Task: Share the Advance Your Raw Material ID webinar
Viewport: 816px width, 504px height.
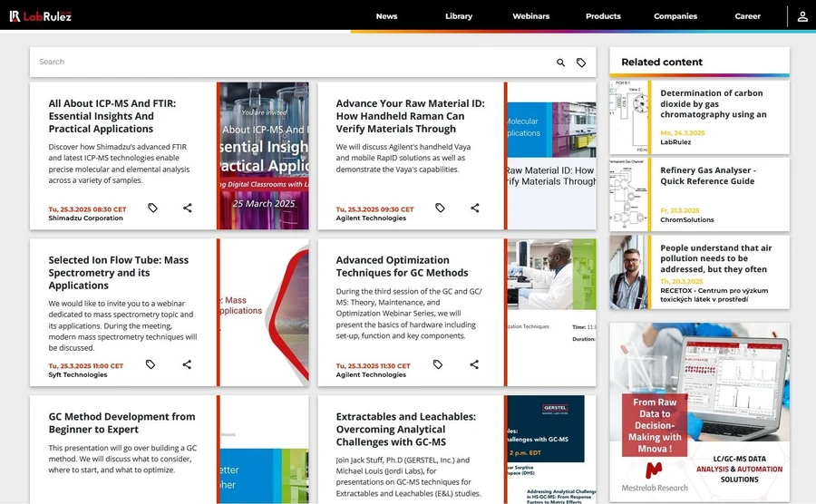Action: 474,208
